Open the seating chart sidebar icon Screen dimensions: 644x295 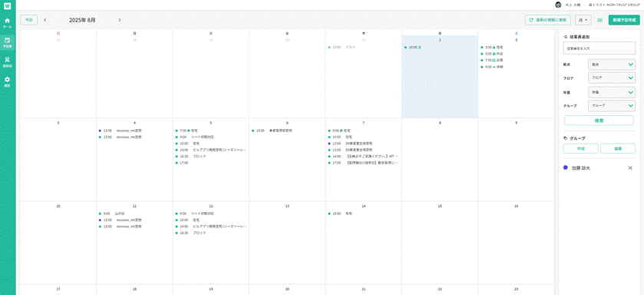click(x=8, y=62)
